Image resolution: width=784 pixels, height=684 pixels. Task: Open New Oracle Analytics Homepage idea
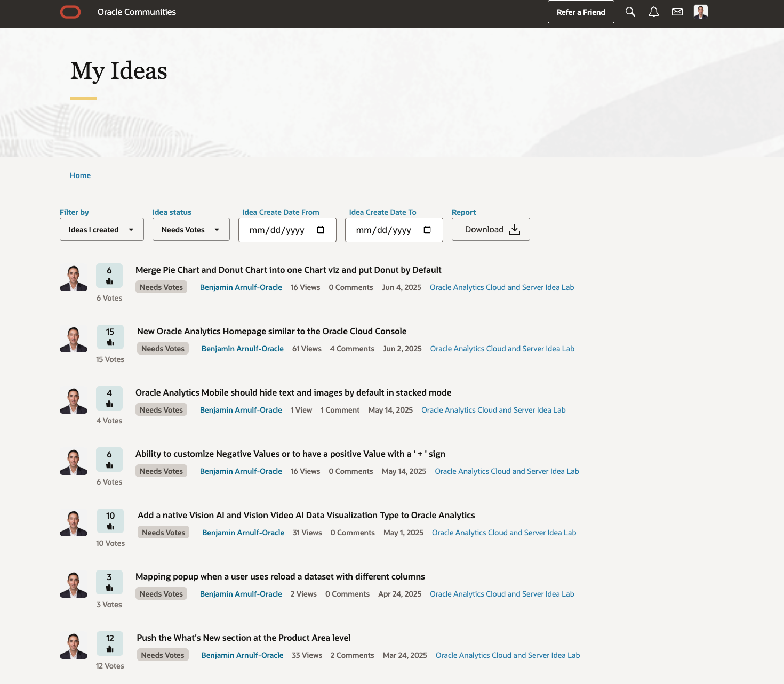[272, 331]
